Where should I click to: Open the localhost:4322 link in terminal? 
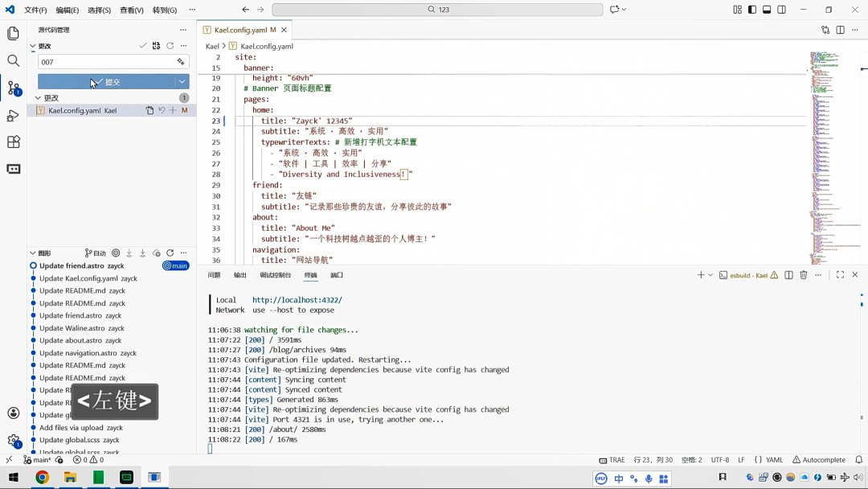pos(297,300)
